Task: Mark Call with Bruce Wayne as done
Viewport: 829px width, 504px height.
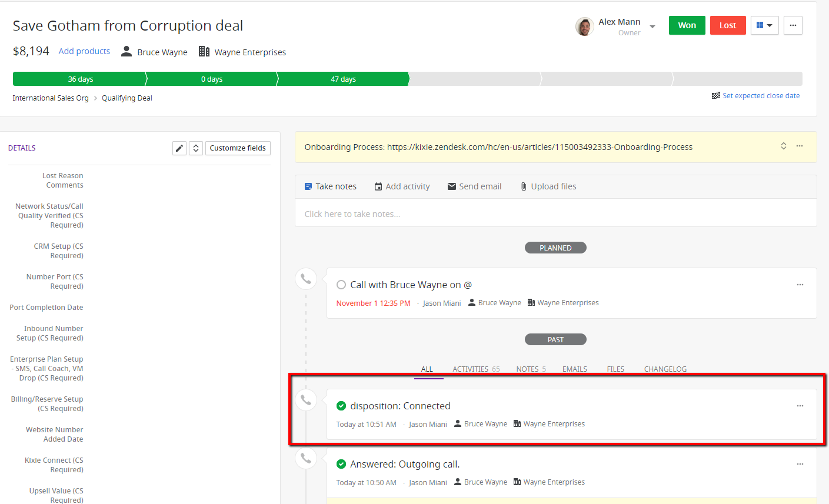Action: [x=341, y=285]
